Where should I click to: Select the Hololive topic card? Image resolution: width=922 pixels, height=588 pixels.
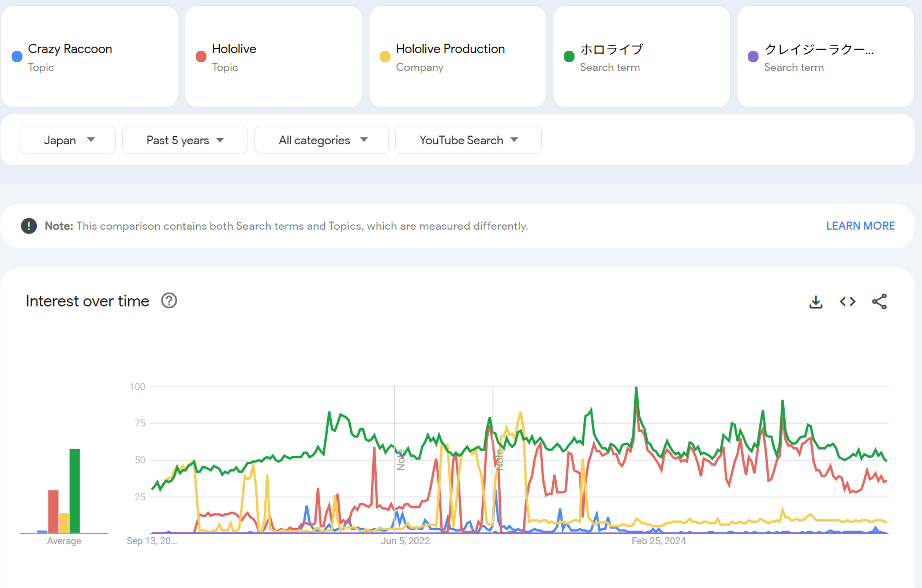[x=273, y=57]
